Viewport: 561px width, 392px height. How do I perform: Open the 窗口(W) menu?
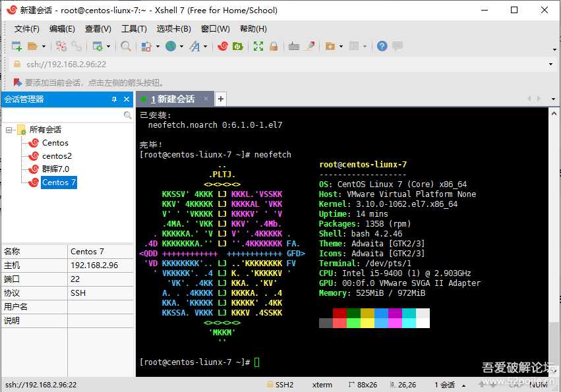pyautogui.click(x=216, y=29)
